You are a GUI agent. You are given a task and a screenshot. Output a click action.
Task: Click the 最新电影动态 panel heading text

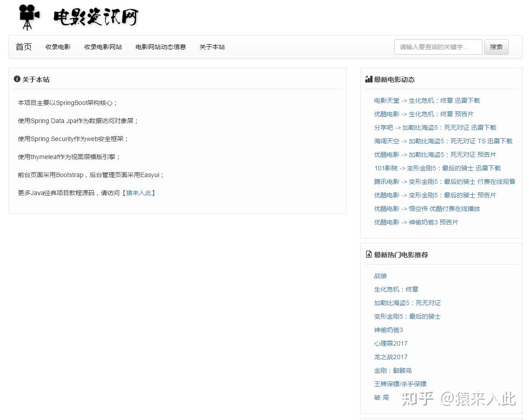pyautogui.click(x=394, y=79)
